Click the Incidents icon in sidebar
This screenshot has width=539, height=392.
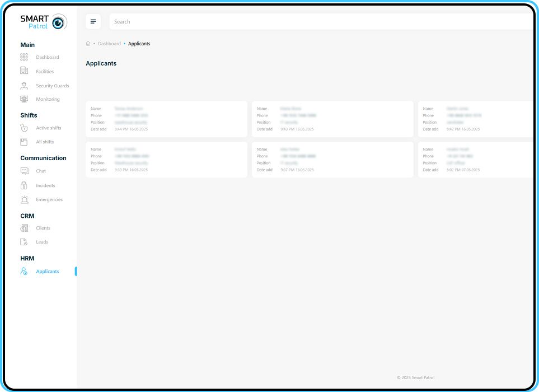tap(24, 185)
